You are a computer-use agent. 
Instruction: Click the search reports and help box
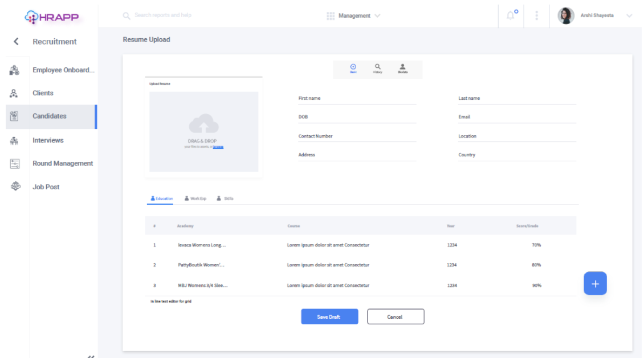[163, 15]
